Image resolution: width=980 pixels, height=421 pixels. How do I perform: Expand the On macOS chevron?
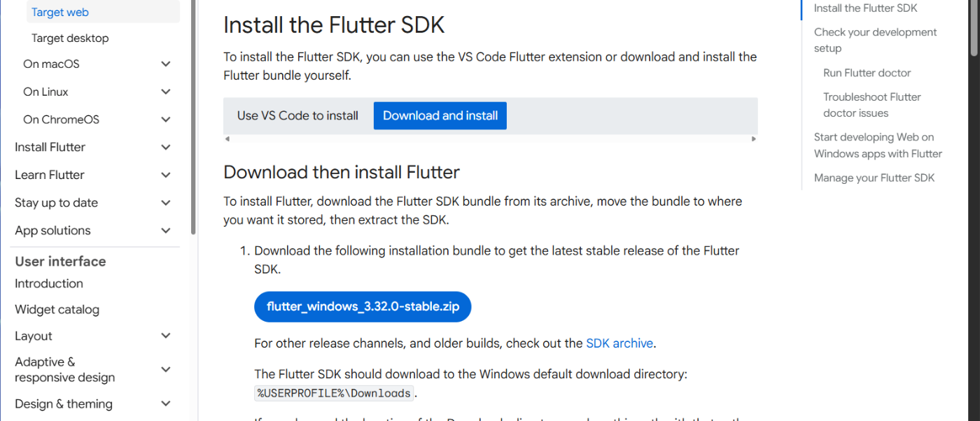pyautogui.click(x=166, y=64)
